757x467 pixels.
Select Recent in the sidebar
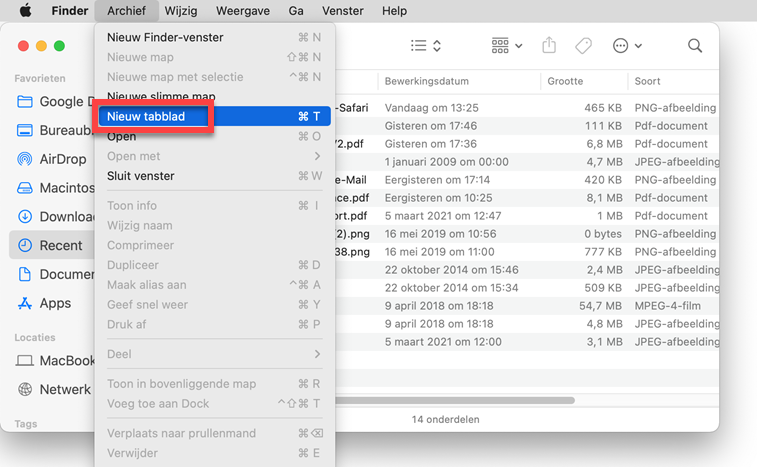tap(52, 245)
